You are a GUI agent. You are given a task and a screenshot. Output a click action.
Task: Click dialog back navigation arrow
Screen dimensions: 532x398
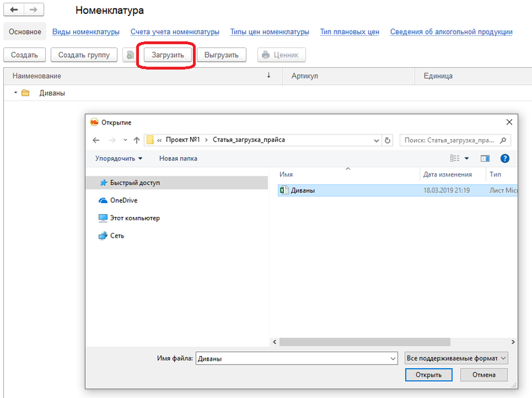point(96,140)
